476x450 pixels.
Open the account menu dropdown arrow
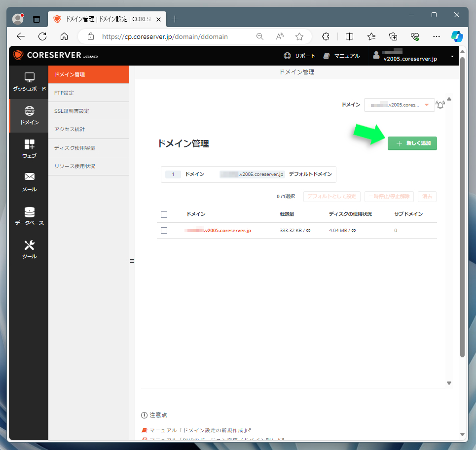[x=452, y=56]
